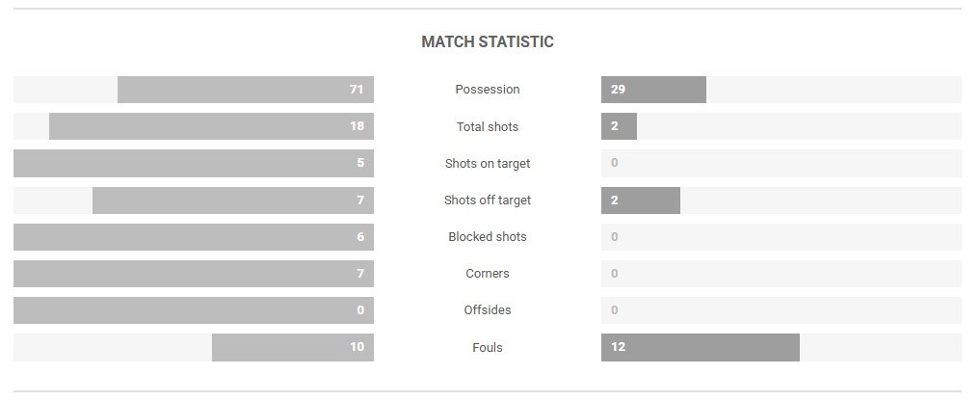Click the home possession bar showing 71

coord(246,90)
